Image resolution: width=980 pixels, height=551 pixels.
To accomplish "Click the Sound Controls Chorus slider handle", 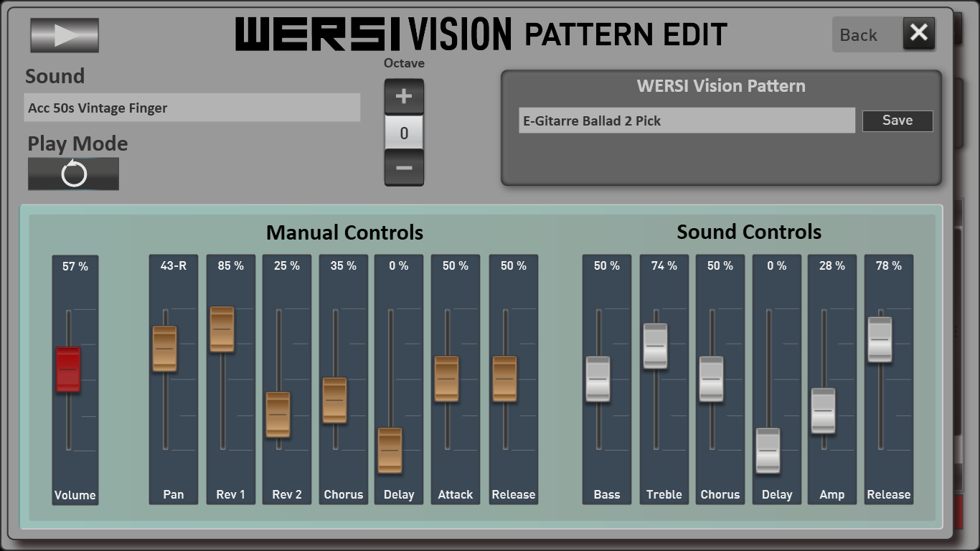I will pos(712,379).
